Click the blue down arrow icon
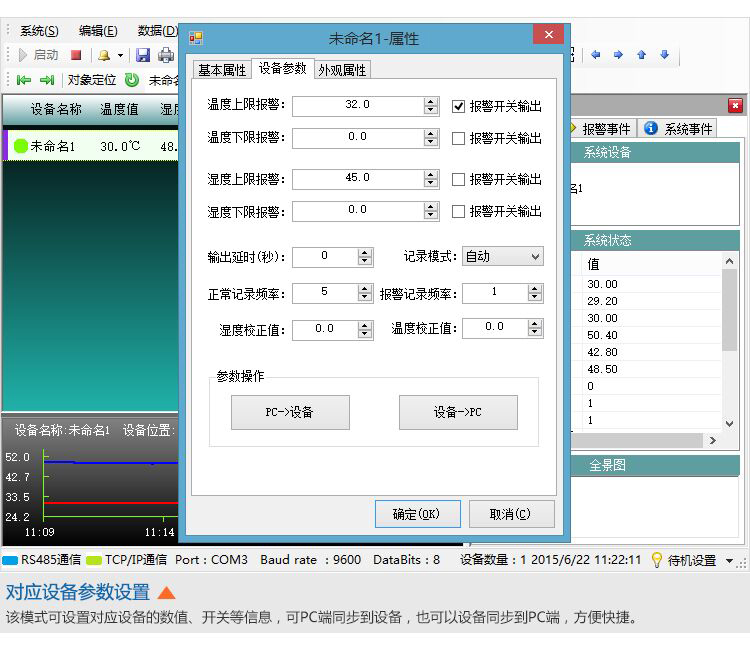The image size is (750, 651). point(664,55)
